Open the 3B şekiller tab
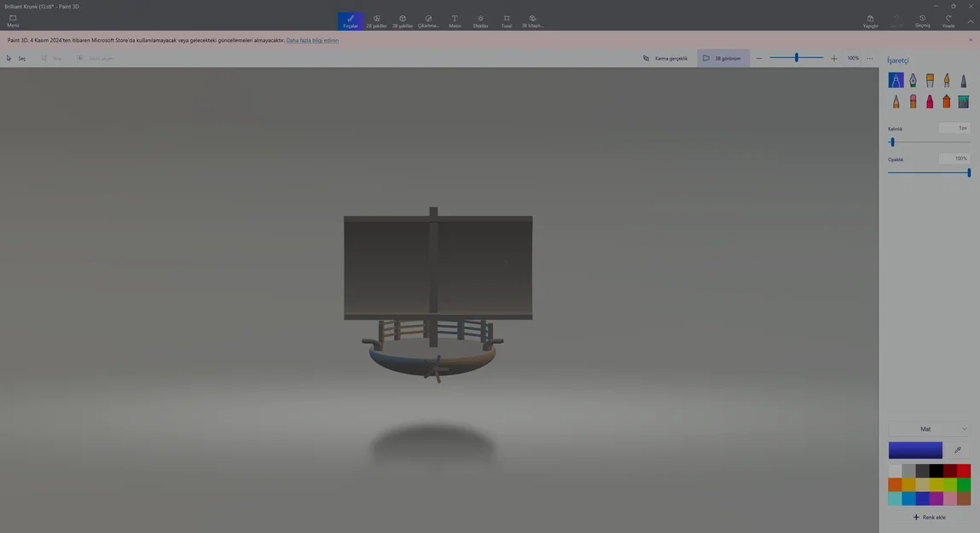The image size is (980, 533). [x=403, y=21]
